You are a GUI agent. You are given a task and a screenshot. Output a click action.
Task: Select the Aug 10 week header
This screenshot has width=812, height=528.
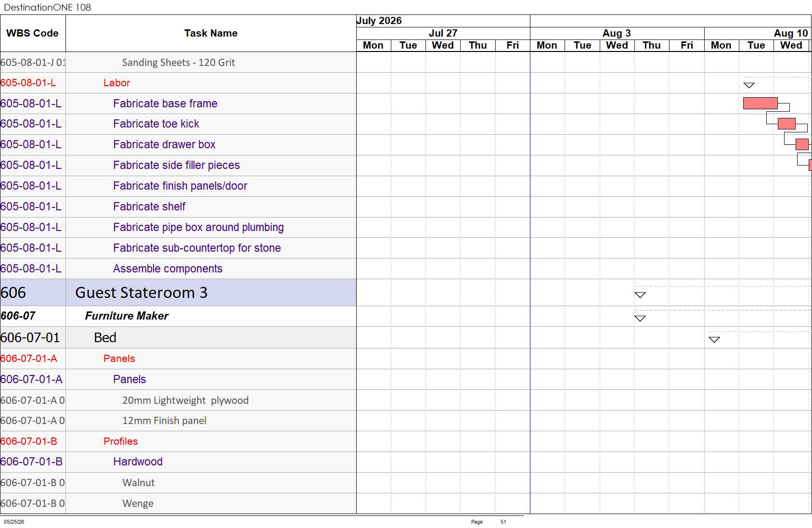(758, 33)
